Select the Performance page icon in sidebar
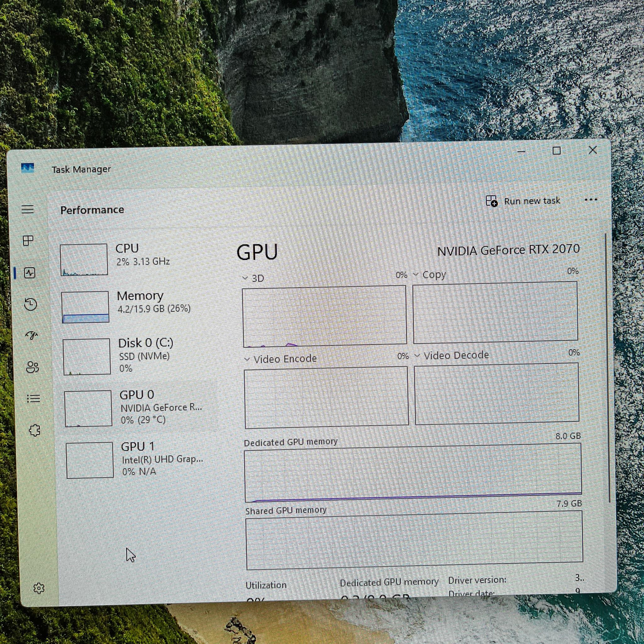This screenshot has height=644, width=644. pyautogui.click(x=30, y=273)
